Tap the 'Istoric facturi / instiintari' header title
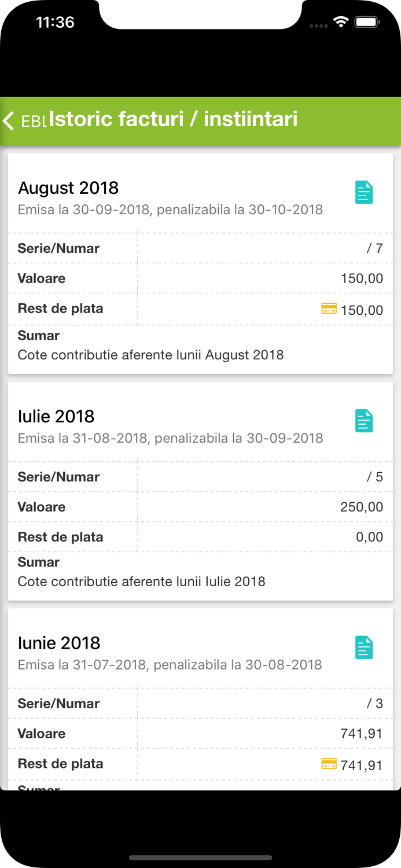Image resolution: width=401 pixels, height=868 pixels. tap(173, 119)
